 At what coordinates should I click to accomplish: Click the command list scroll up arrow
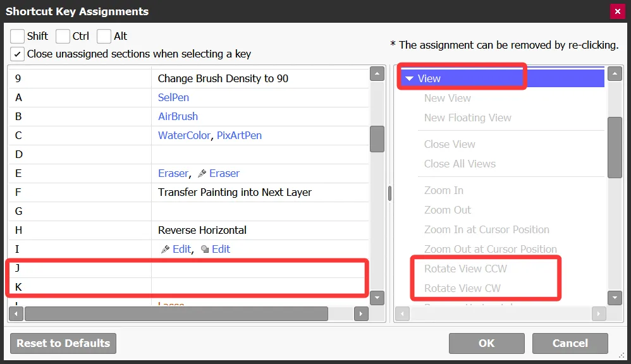click(615, 73)
